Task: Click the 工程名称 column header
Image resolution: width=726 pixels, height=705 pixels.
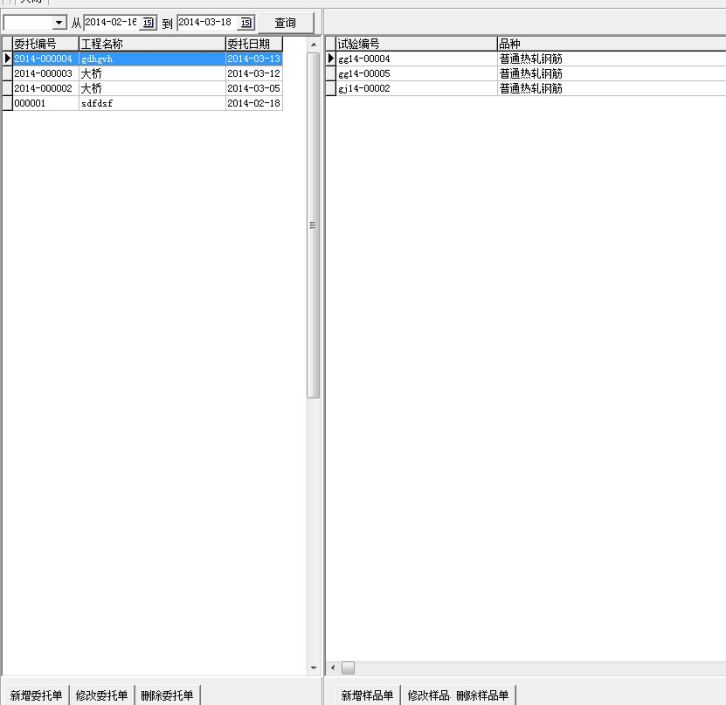Action: pos(150,44)
